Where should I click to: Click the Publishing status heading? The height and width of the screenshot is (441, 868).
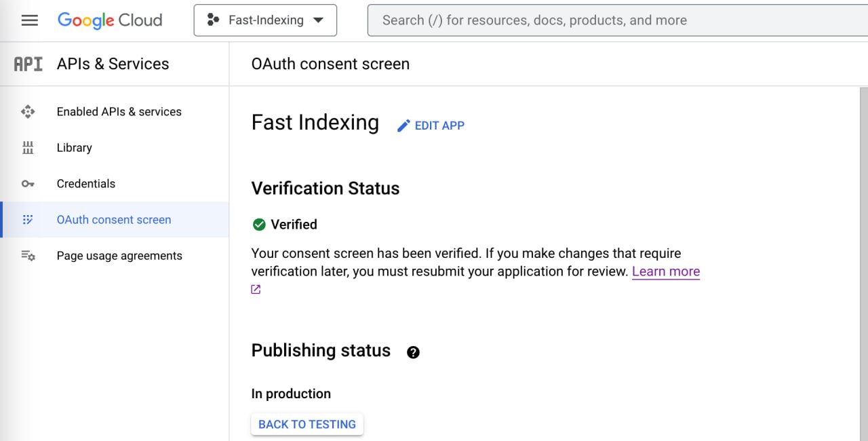(321, 351)
